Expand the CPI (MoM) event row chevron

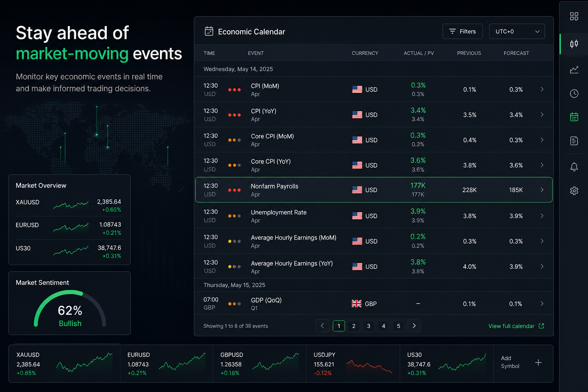542,89
